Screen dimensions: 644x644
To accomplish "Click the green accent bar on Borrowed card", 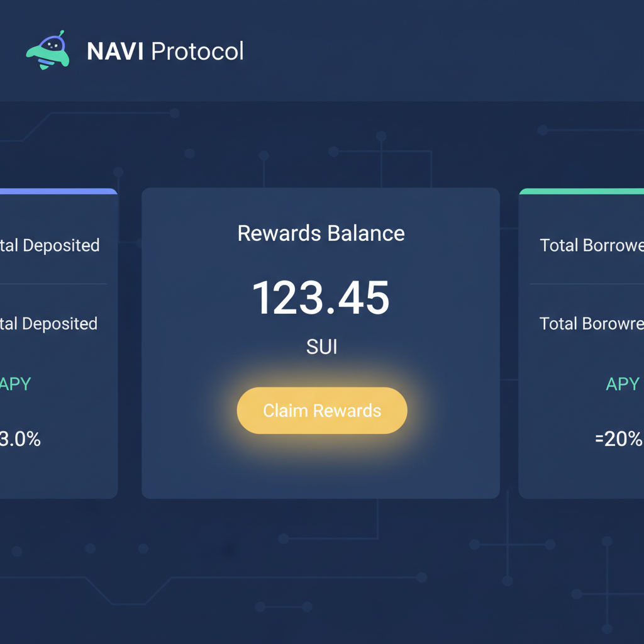I will click(582, 191).
